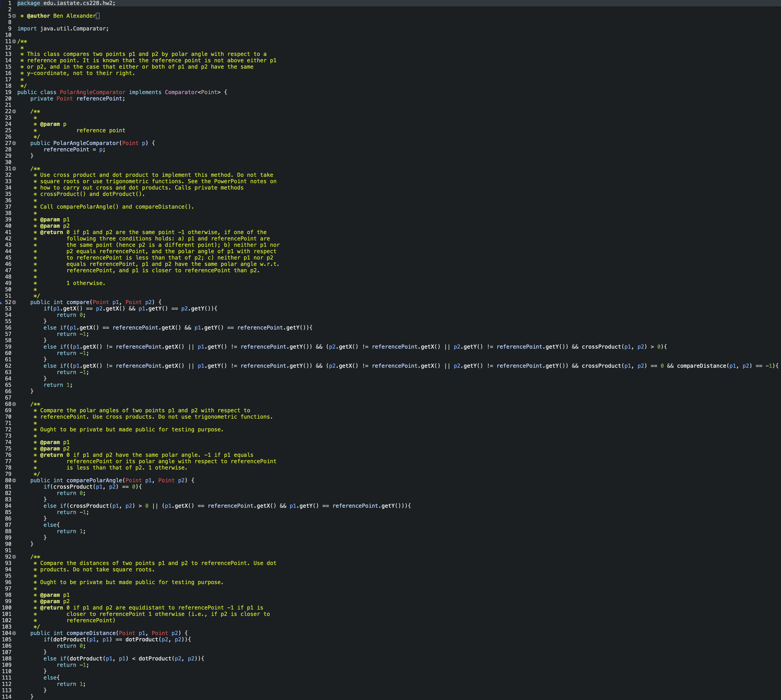Image resolution: width=781 pixels, height=700 pixels.
Task: Collapse the comparePolarAngle method fold at line 80
Action: [14, 480]
